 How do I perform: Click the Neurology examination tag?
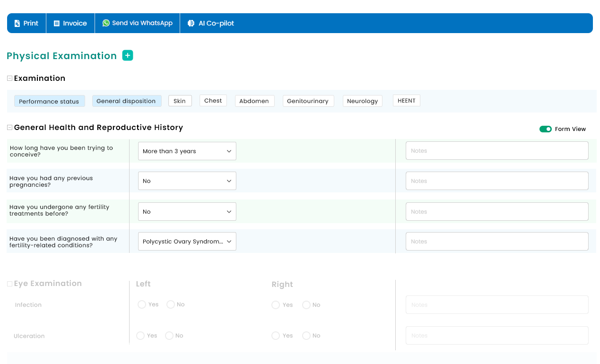(362, 101)
